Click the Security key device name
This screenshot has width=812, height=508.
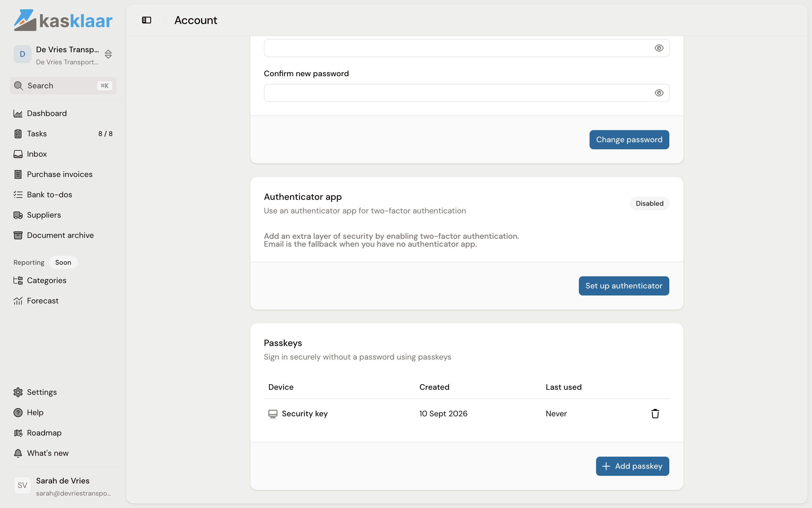[x=305, y=413]
